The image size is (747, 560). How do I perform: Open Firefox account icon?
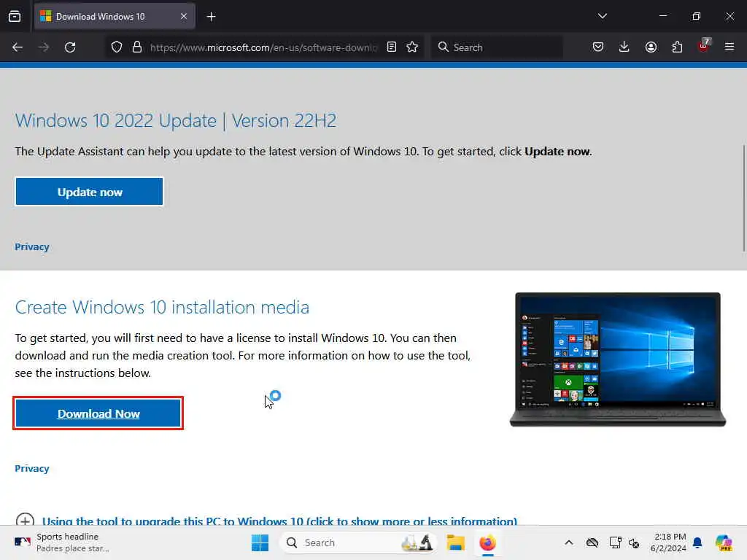[x=651, y=47]
